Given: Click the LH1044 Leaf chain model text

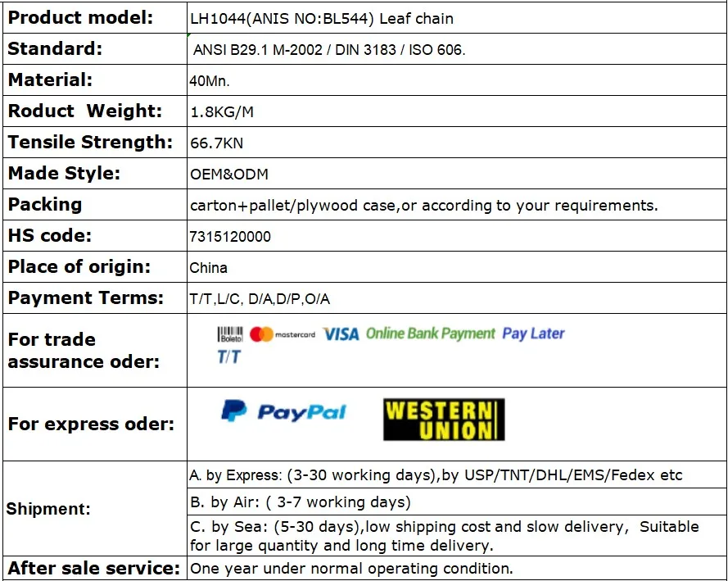Looking at the screenshot, I should click(x=321, y=18).
